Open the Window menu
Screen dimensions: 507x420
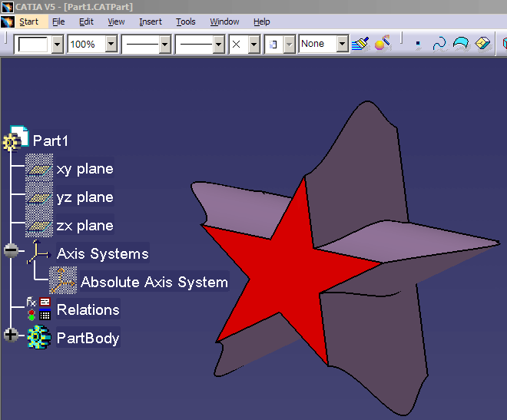coord(224,21)
